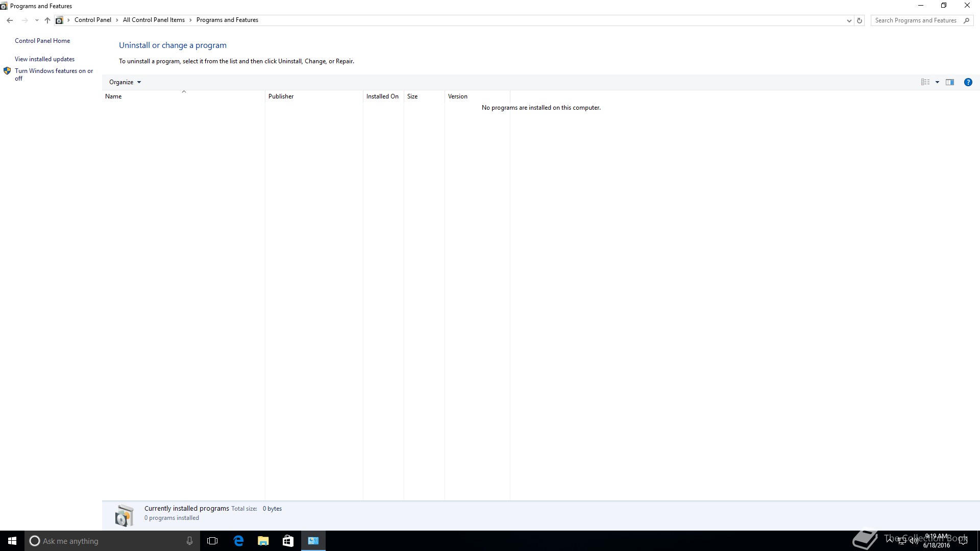Screen dimensions: 980x551
Task: Open the Organize dropdown menu
Action: coord(125,82)
